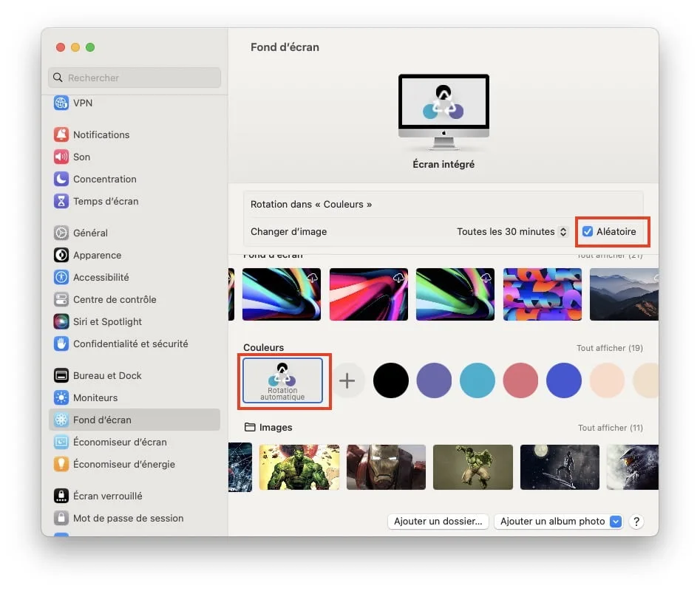This screenshot has width=700, height=591.
Task: Open help with the question mark button
Action: point(636,521)
